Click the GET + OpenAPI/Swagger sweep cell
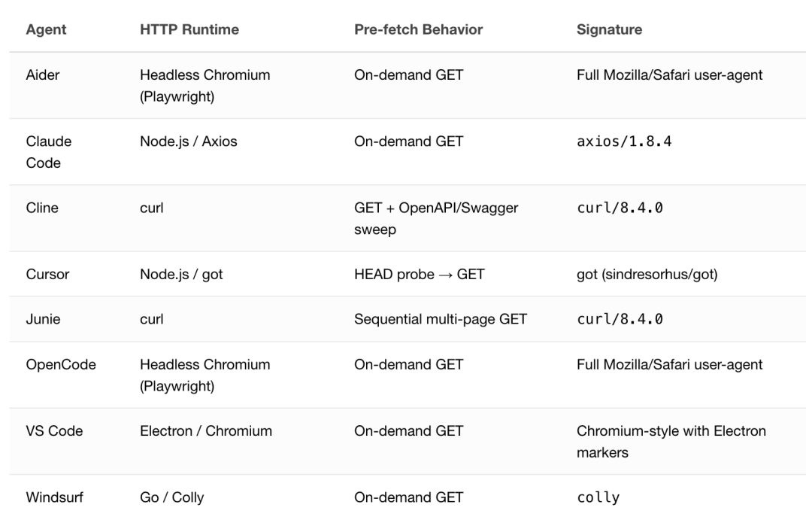This screenshot has width=812, height=526. (436, 218)
